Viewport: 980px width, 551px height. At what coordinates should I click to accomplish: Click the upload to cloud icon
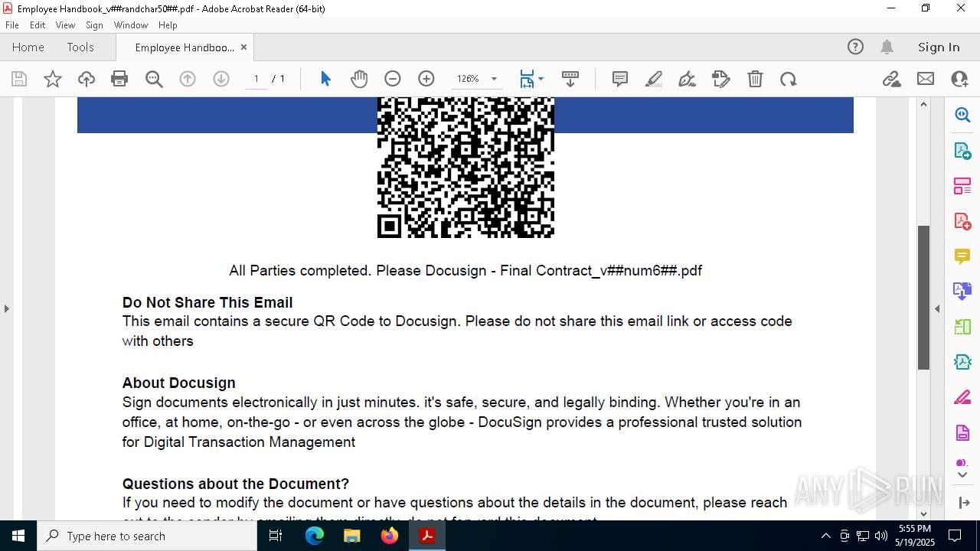click(87, 79)
